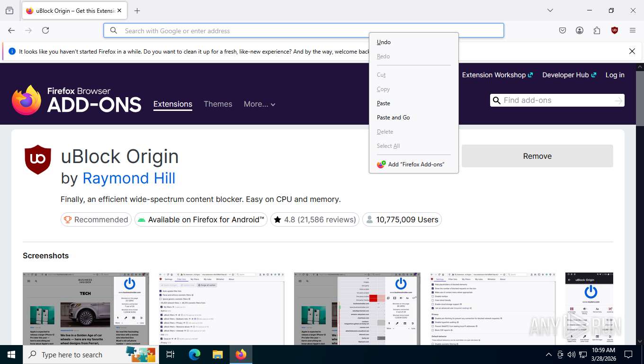
Task: Click the Firefox View icon
Action: click(9, 10)
